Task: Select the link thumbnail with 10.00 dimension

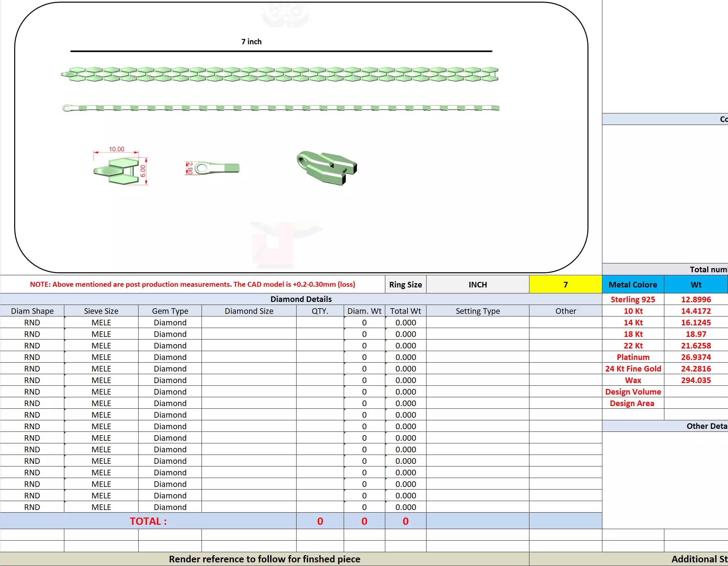Action: (x=117, y=170)
